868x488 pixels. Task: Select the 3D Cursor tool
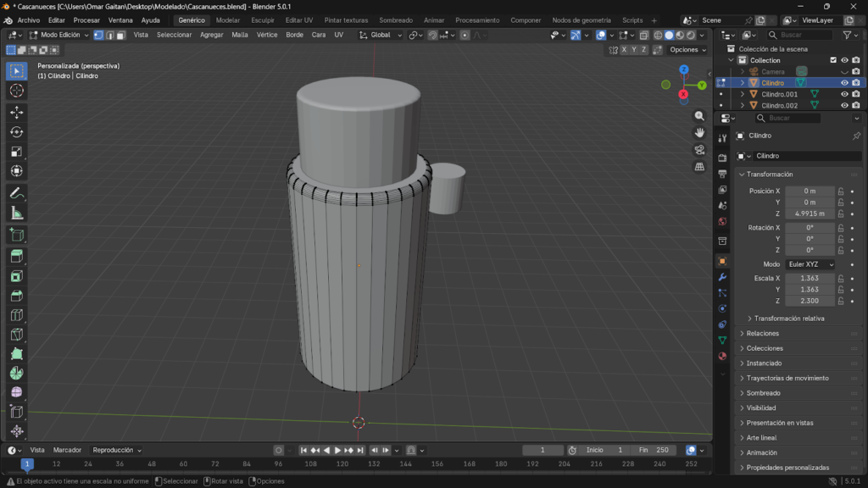click(17, 91)
